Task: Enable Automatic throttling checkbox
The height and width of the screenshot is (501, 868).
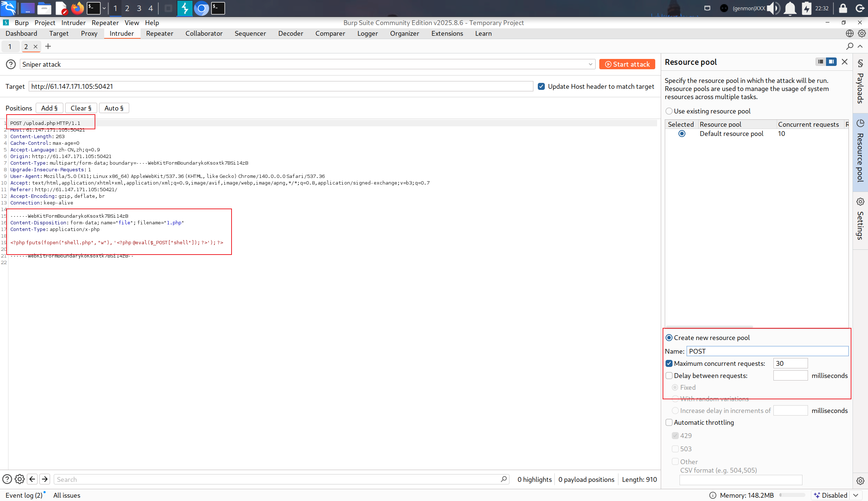Action: click(669, 423)
